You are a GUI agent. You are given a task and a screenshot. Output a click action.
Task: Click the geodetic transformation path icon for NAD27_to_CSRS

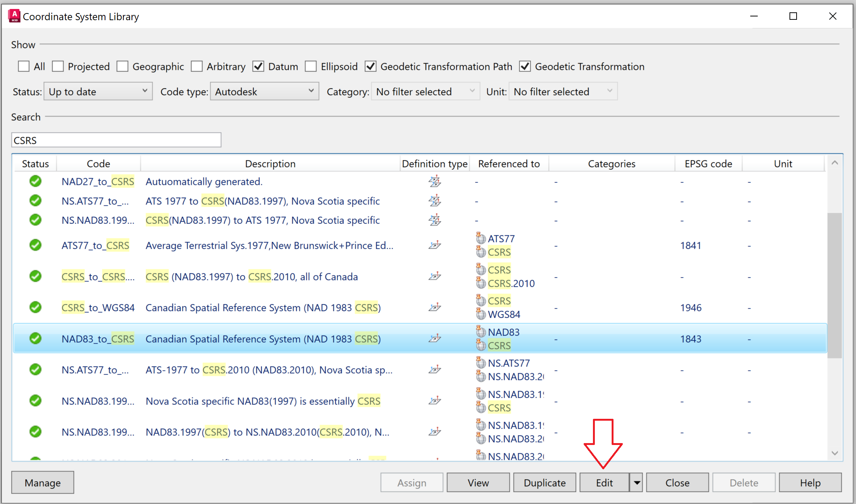(435, 181)
